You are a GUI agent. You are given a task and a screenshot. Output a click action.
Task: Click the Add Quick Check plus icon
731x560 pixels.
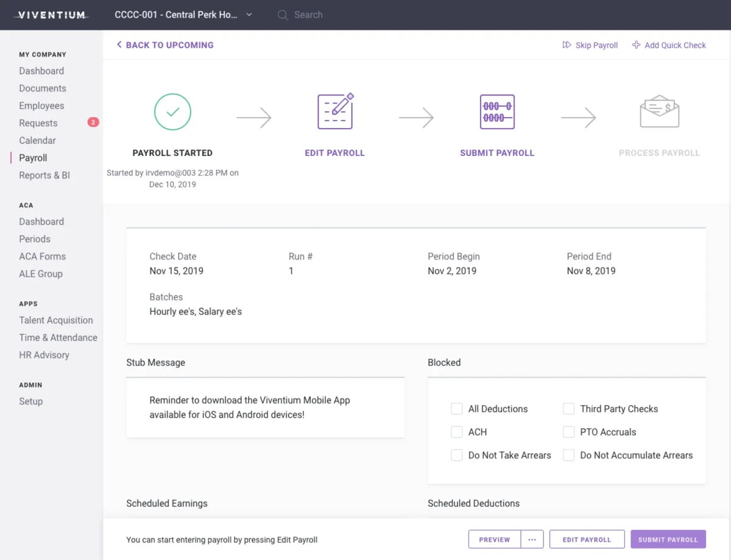pos(635,44)
